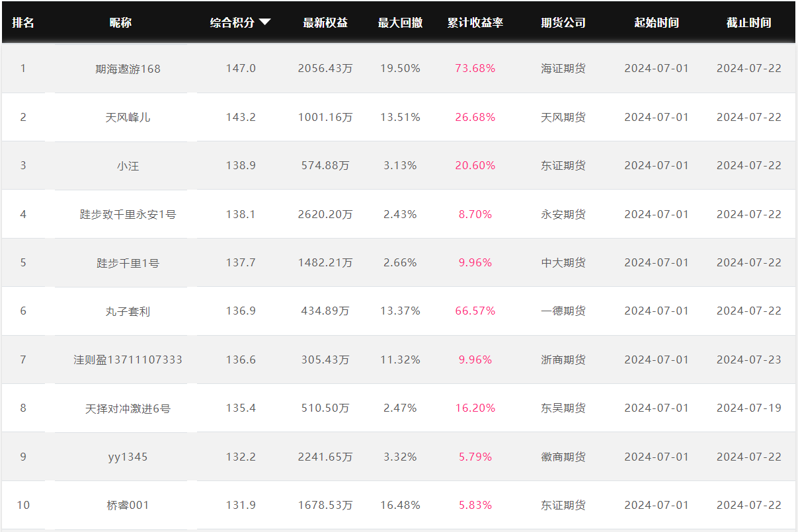798x532 pixels.
Task: Select score 135.4 cell
Action: [241, 408]
